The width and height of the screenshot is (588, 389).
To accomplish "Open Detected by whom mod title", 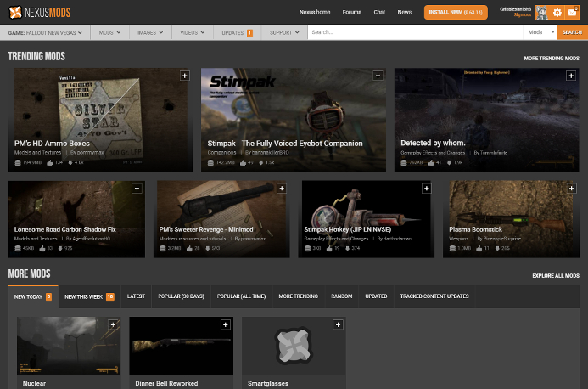I will (x=433, y=143).
